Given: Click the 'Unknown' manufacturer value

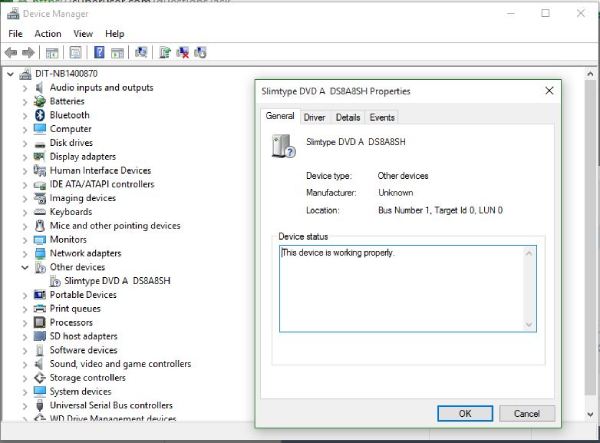Looking at the screenshot, I should click(x=396, y=192).
